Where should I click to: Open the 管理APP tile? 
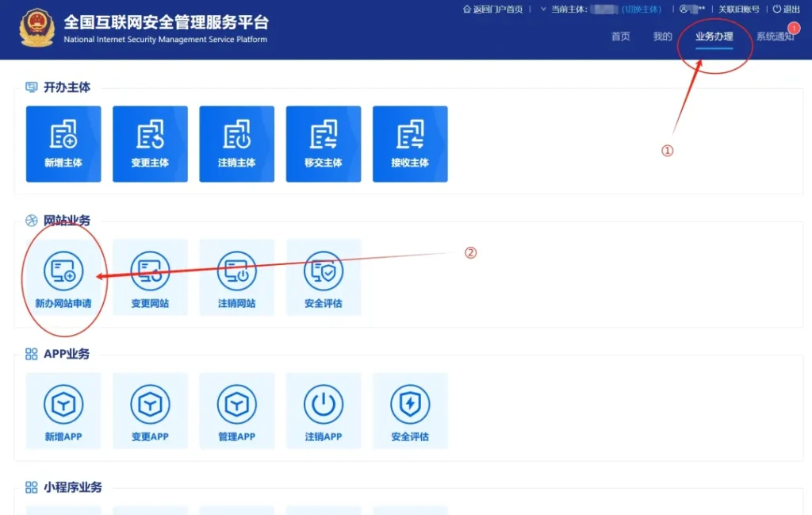(236, 411)
